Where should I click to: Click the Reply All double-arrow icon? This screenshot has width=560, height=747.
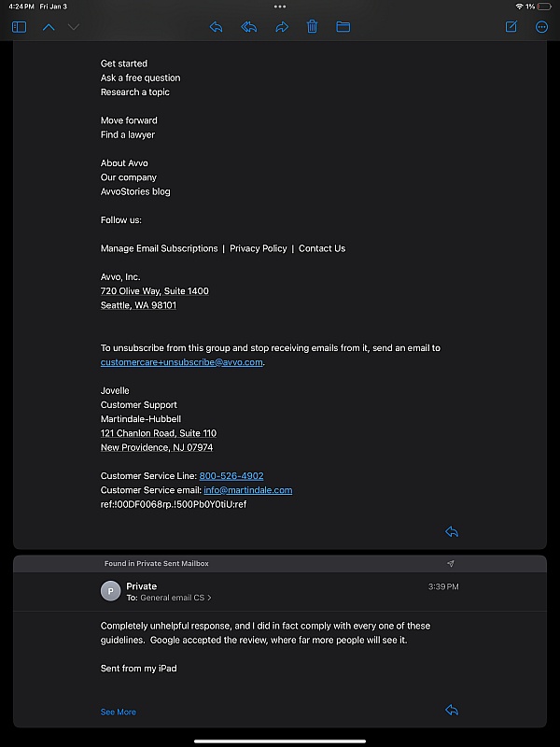tap(249, 27)
